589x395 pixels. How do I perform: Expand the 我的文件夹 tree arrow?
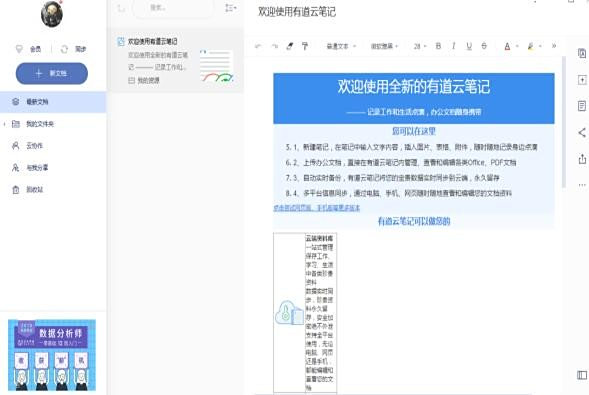[4, 124]
